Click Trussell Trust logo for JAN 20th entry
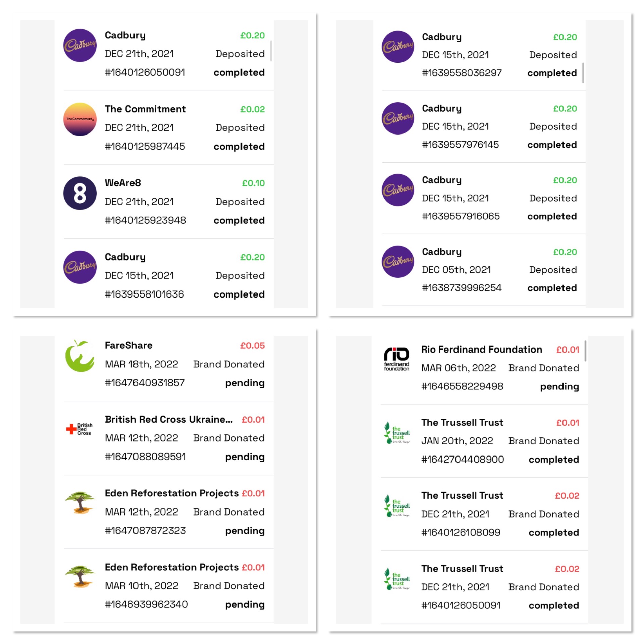This screenshot has height=644, width=644. pyautogui.click(x=396, y=433)
